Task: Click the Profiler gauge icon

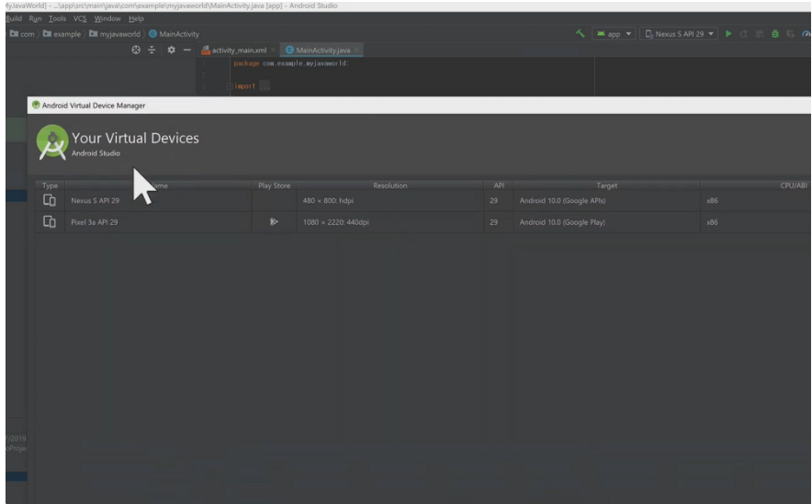Action: coord(806,34)
